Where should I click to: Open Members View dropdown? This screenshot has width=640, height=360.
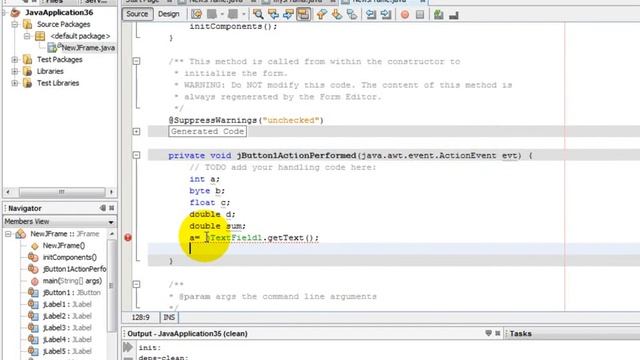point(111,222)
